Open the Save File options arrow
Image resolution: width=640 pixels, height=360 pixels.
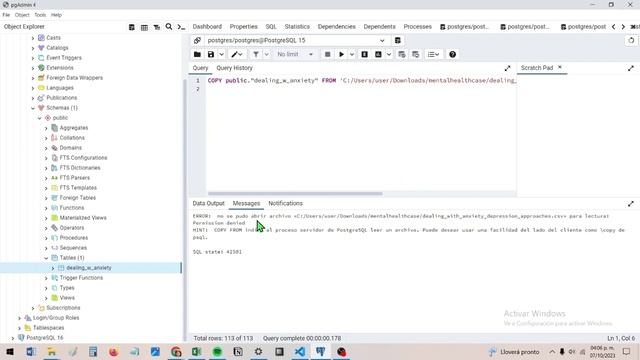[221, 54]
